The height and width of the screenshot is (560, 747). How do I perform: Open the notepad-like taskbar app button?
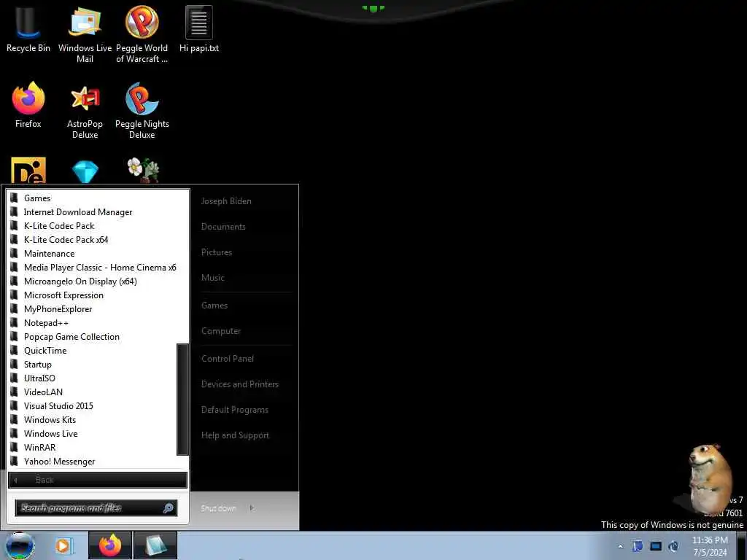(155, 545)
